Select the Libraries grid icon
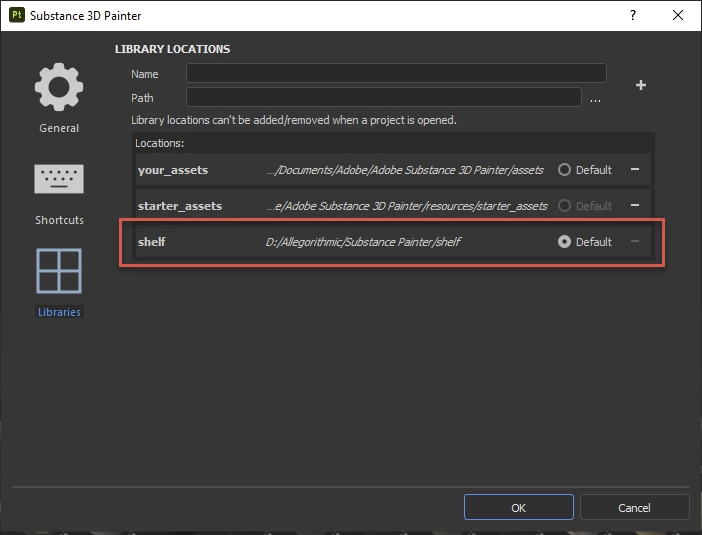 (x=59, y=271)
